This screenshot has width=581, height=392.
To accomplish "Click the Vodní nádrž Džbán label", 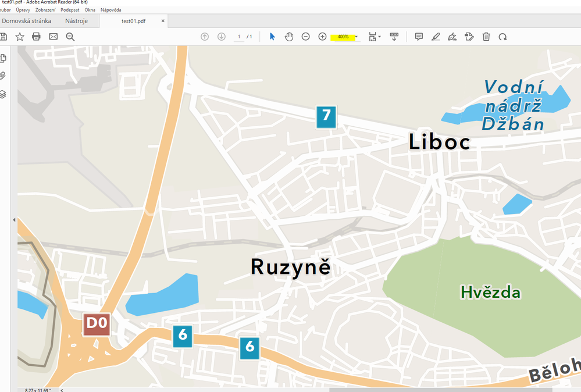I will 513,106.
